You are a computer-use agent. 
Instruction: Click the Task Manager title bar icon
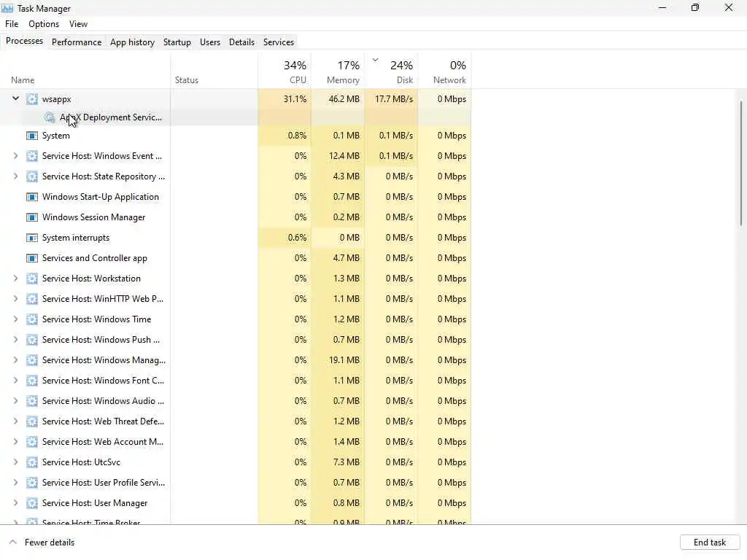[x=7, y=8]
